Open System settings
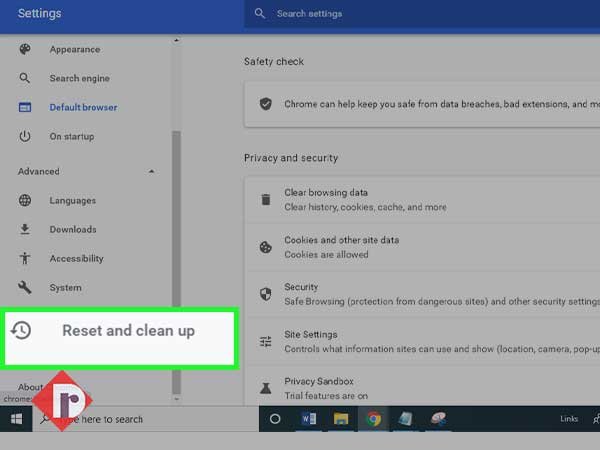The image size is (600, 450). [65, 287]
